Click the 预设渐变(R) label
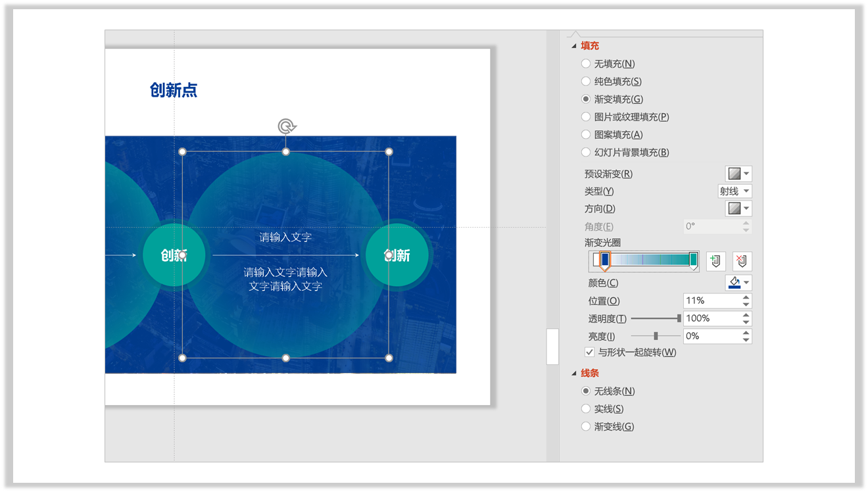The image size is (868, 492). [x=608, y=174]
